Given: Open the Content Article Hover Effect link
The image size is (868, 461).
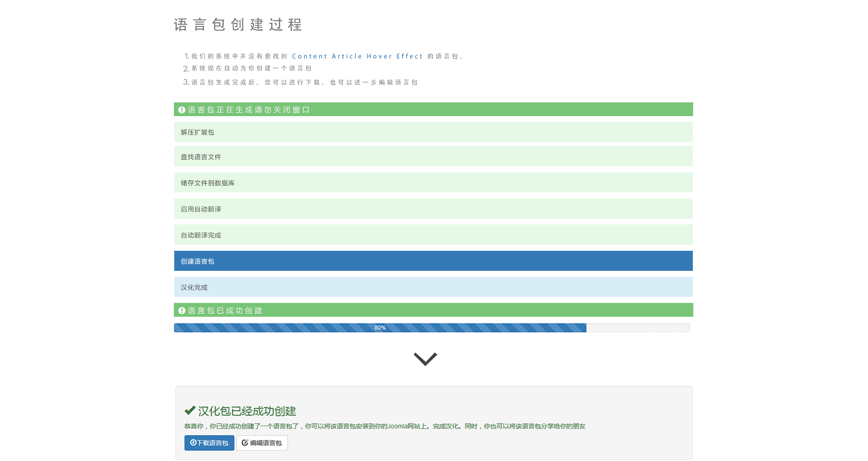Looking at the screenshot, I should 357,56.
